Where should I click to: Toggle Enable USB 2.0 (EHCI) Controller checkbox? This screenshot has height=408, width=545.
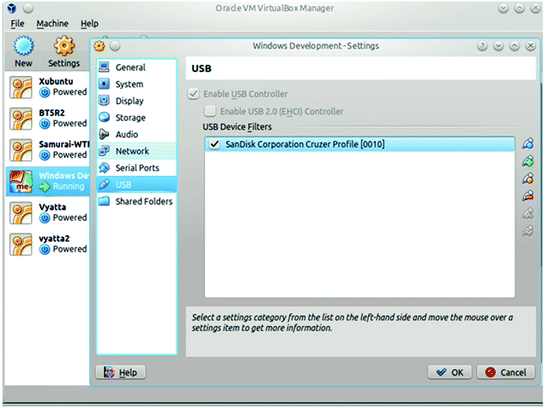tap(210, 111)
